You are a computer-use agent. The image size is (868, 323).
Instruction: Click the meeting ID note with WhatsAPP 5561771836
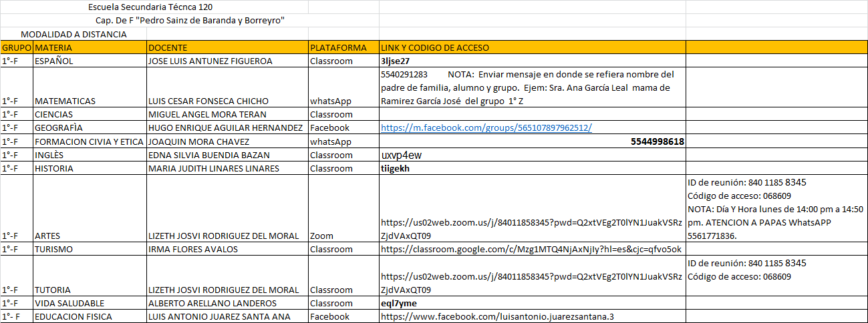[776, 209]
